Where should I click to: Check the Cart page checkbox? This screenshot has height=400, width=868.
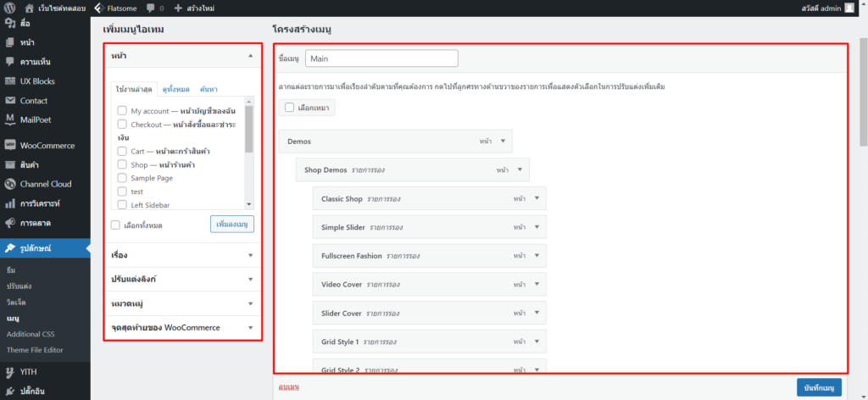click(122, 151)
